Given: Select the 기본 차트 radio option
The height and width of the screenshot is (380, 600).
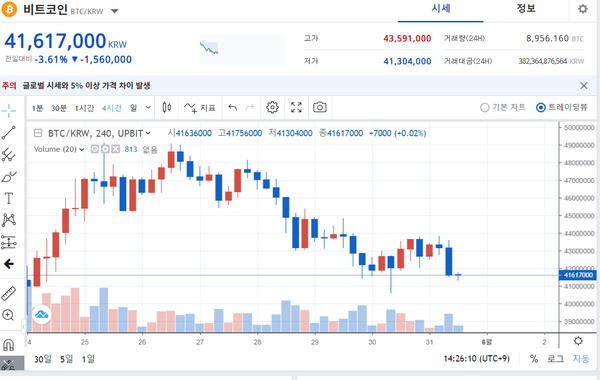Looking at the screenshot, I should tap(503, 108).
